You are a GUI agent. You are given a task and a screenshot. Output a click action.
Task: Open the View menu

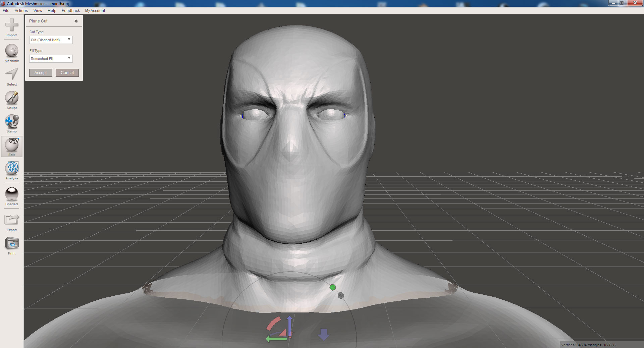[38, 11]
